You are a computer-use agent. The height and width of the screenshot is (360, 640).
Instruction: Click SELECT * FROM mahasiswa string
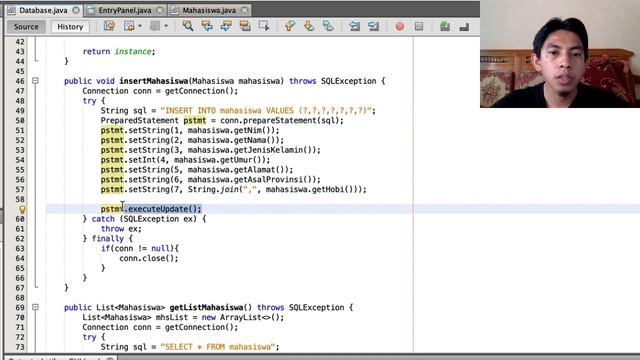point(218,347)
